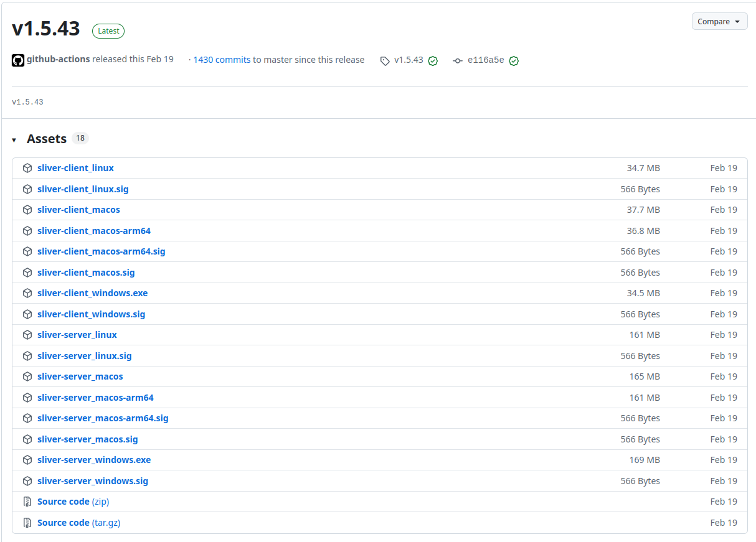Click the commit icon beside e116a5e
The image size is (756, 542).
pyautogui.click(x=458, y=60)
